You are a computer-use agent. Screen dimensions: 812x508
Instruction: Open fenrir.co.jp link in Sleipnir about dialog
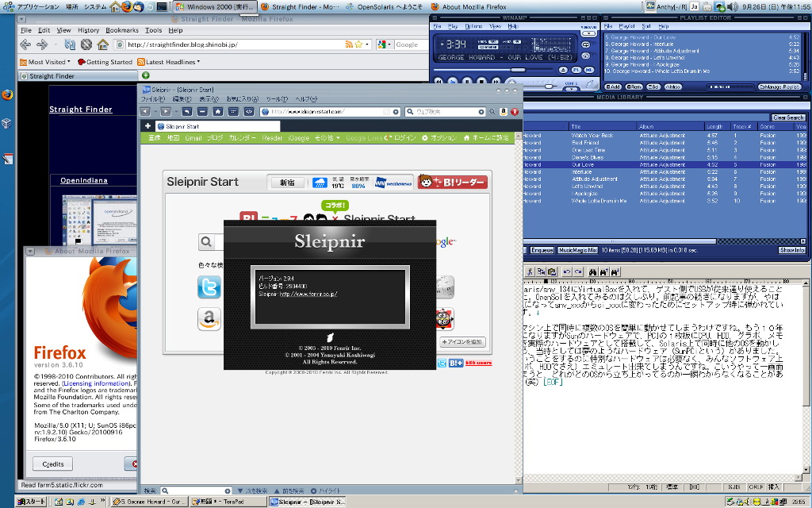click(308, 294)
